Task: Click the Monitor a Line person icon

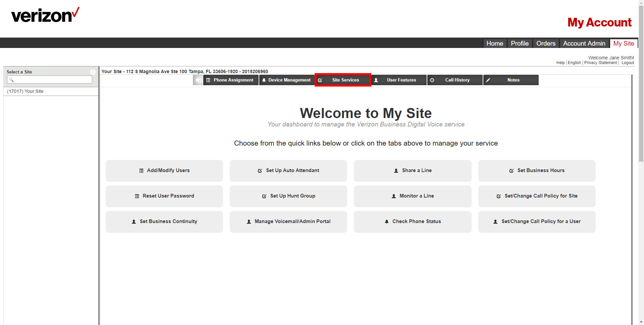Action: click(x=394, y=196)
